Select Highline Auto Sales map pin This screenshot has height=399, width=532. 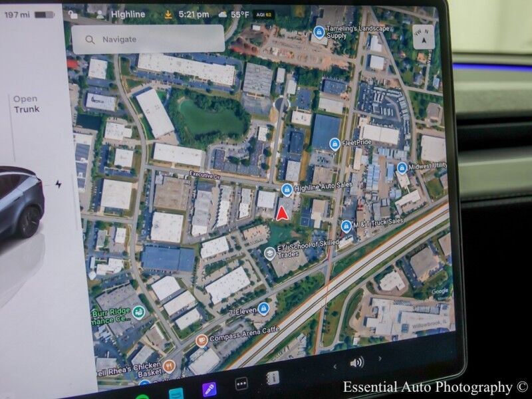(x=287, y=190)
